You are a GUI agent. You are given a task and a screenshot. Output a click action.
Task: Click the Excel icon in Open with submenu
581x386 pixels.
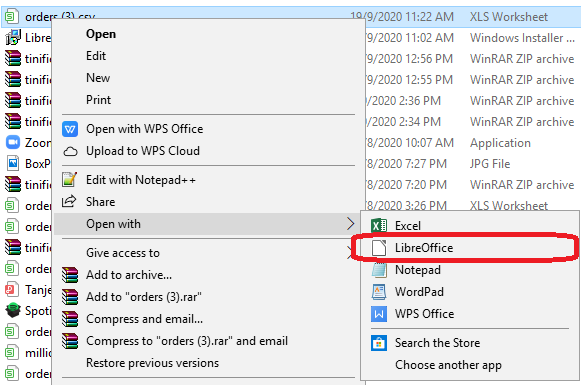379,226
